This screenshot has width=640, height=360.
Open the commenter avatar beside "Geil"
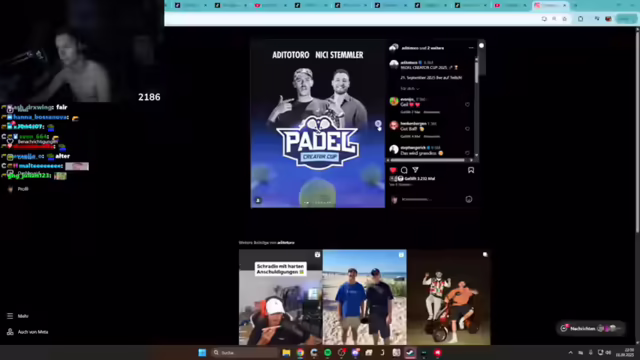pos(394,101)
